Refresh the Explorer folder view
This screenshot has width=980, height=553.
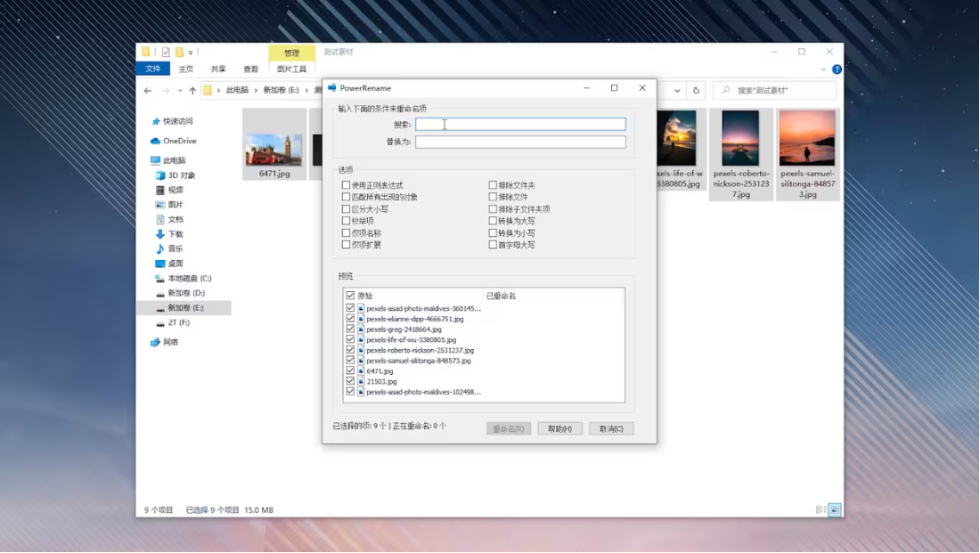[x=697, y=91]
